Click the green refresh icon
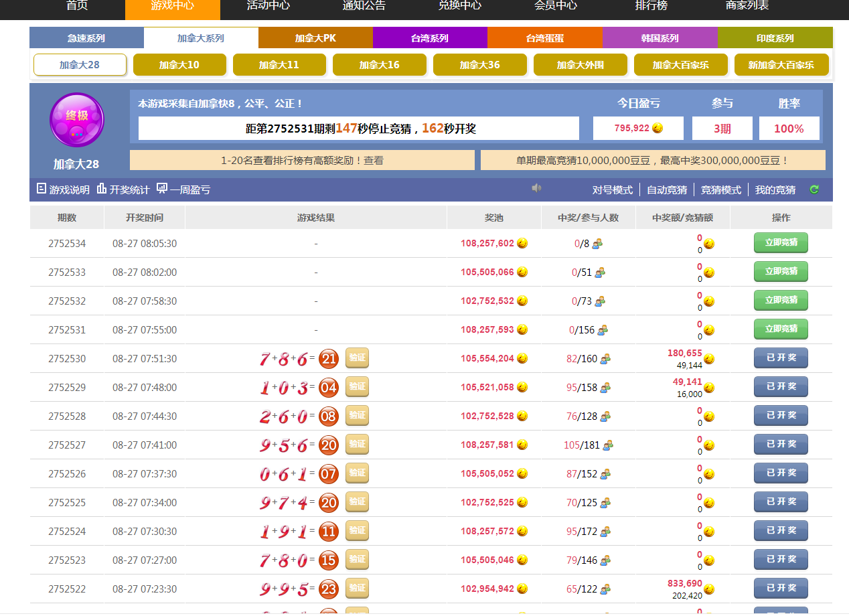Viewport: 849px width, 616px height. [x=814, y=189]
